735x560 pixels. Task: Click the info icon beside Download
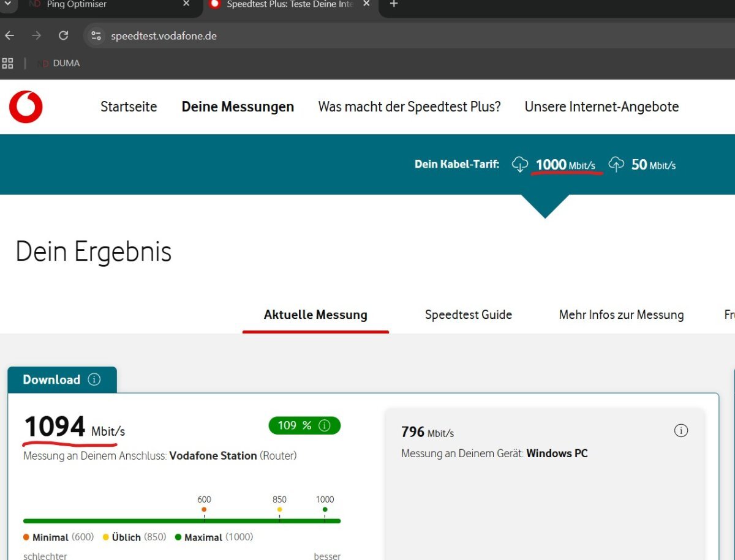coord(94,379)
